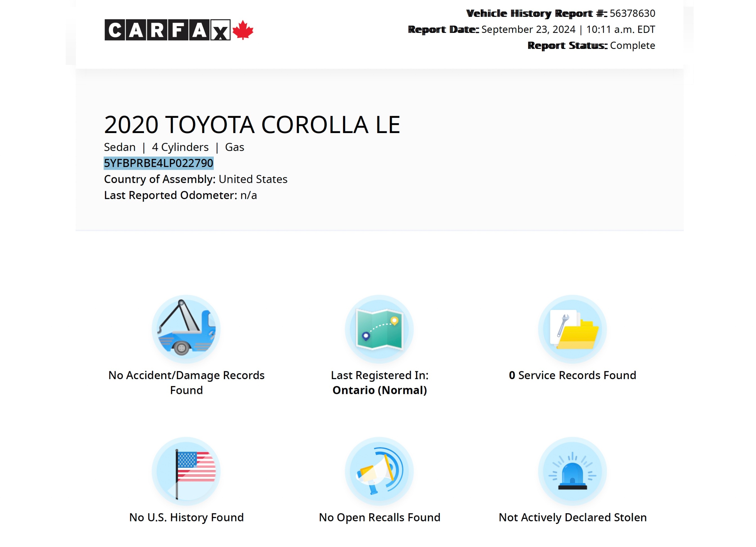The image size is (756, 547).
Task: Click 'Last Reported Odometer: n/a' line
Action: pos(180,195)
